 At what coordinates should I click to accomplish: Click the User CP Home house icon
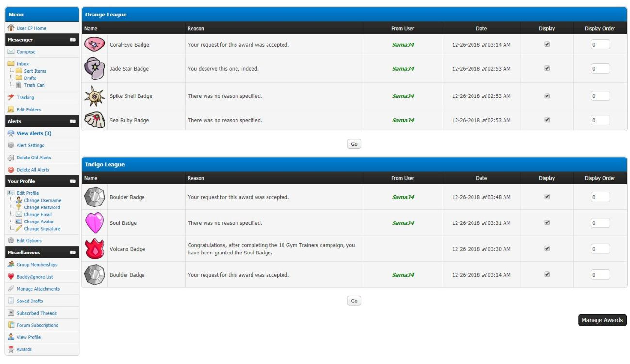pos(11,28)
